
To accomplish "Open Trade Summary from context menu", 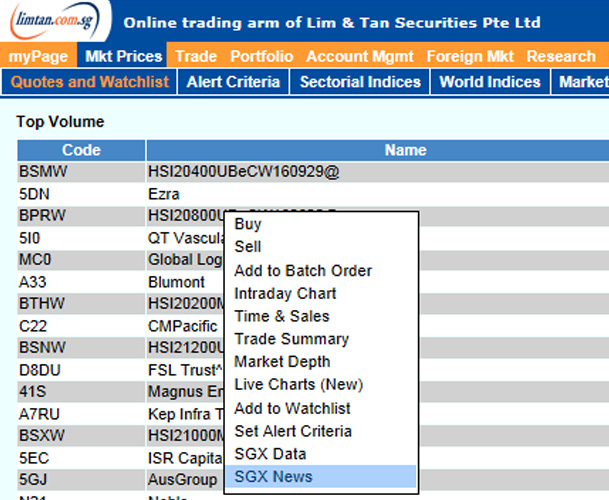I will pos(321,339).
